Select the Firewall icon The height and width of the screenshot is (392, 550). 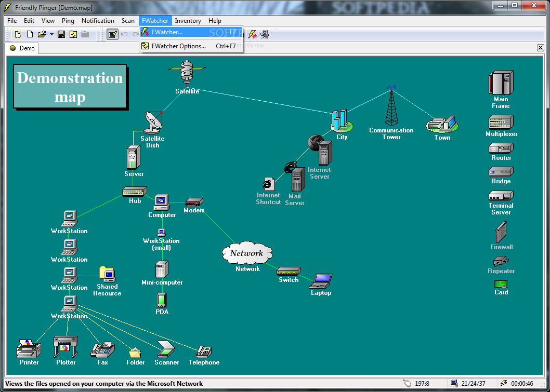[x=501, y=232]
